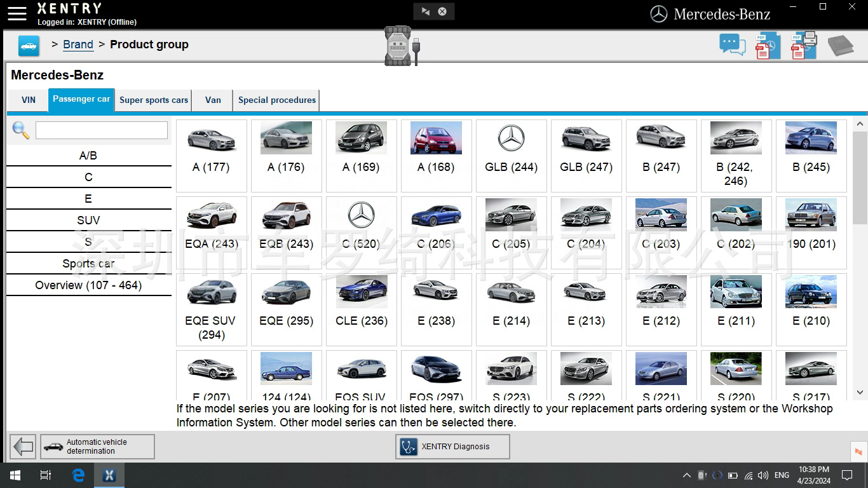Click the Brand breadcrumb link
868x488 pixels.
point(78,44)
